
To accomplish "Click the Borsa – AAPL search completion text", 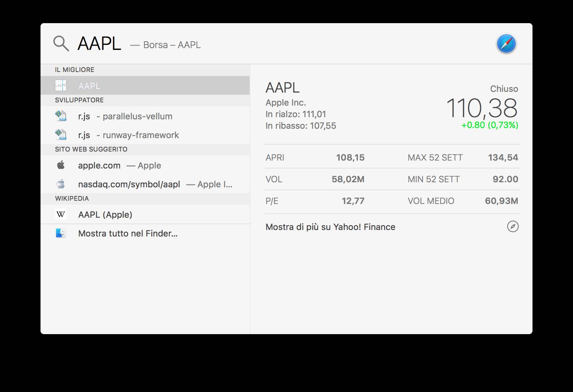I will coord(172,45).
